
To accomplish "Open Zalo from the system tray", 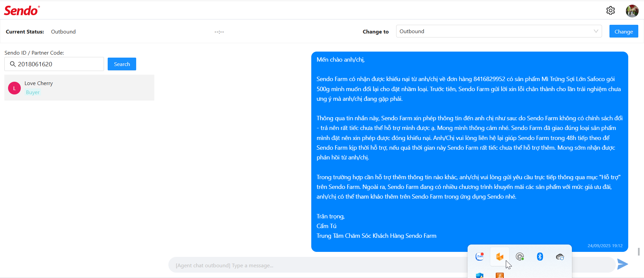I will (480, 257).
